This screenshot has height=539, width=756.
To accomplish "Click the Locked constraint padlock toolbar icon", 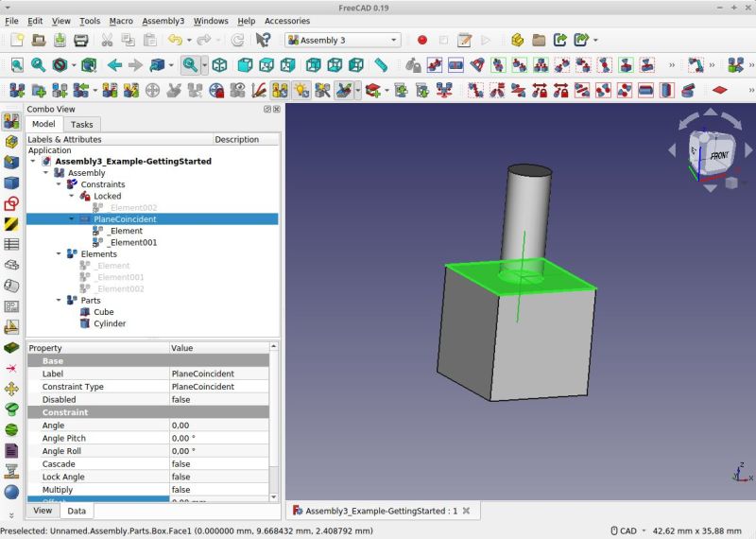I will 413,64.
